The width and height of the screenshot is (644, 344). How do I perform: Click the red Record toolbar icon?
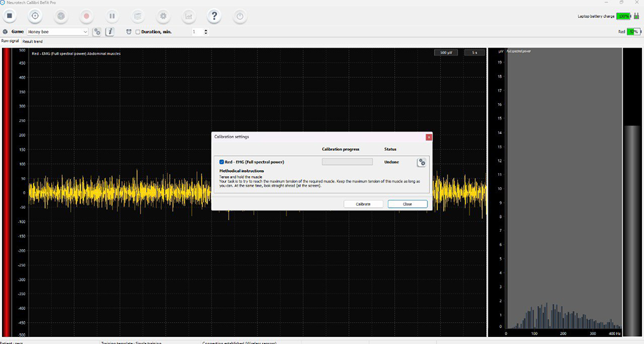[x=86, y=15]
